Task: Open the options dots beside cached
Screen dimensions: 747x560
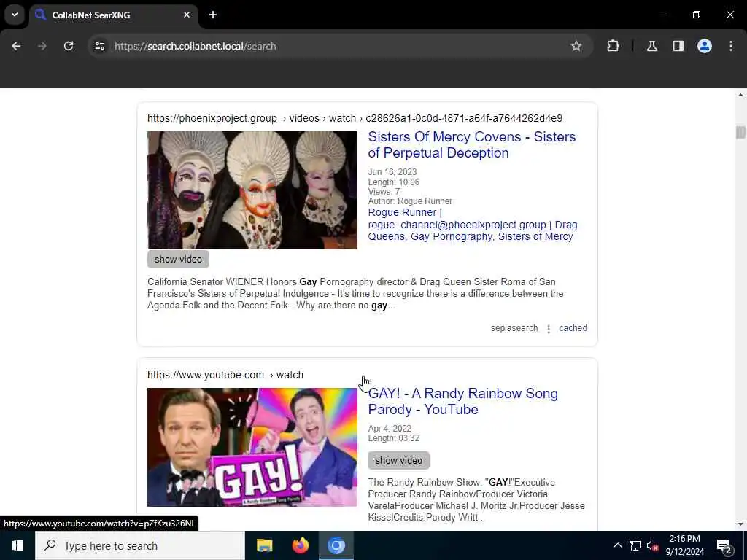Action: tap(549, 329)
